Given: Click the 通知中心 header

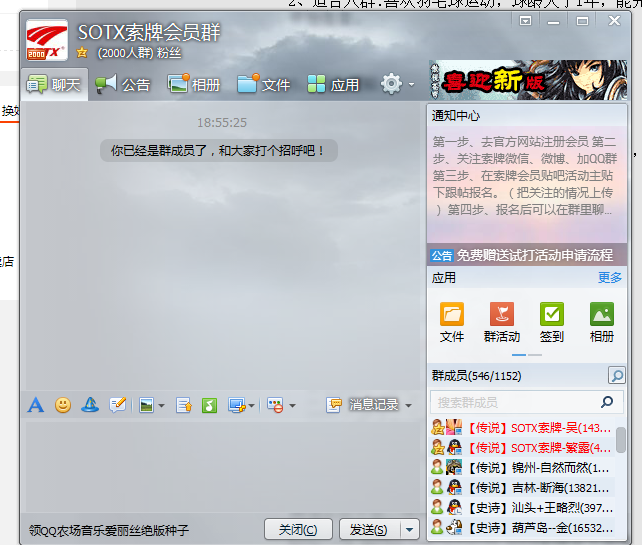Looking at the screenshot, I should [456, 116].
